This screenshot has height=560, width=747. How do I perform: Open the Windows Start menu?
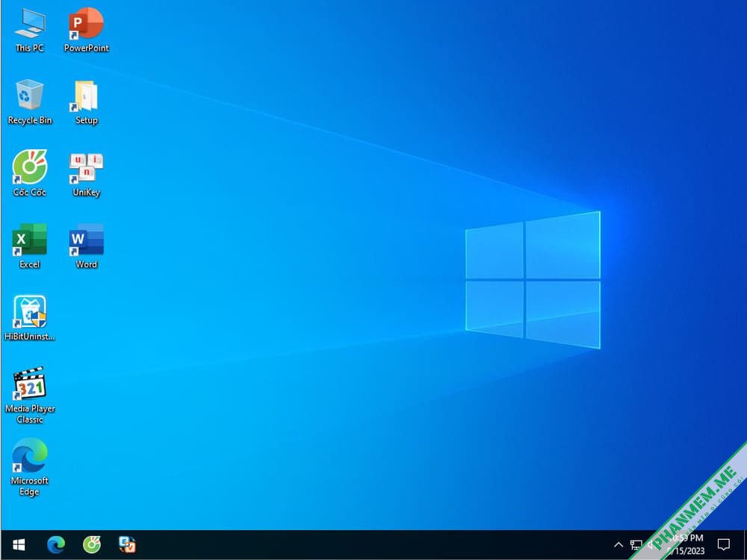(x=19, y=544)
